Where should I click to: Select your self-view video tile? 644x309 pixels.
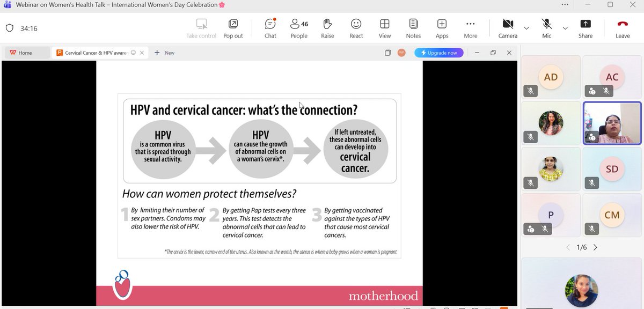point(582,282)
